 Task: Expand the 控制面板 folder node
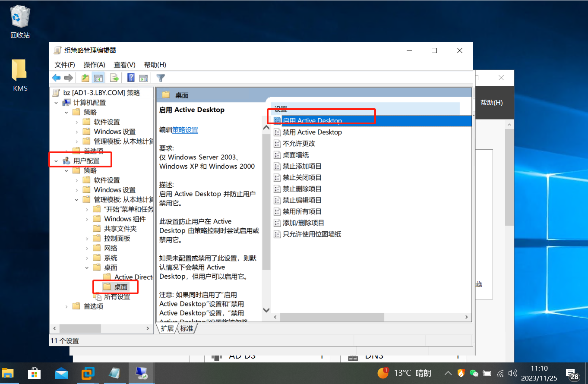87,239
